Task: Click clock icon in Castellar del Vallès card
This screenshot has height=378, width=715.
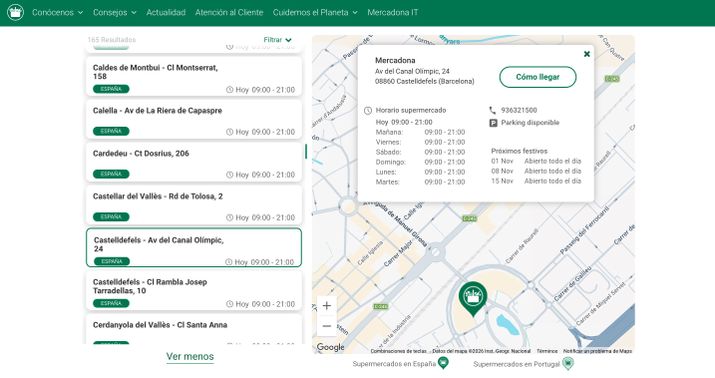Action: [x=230, y=217]
